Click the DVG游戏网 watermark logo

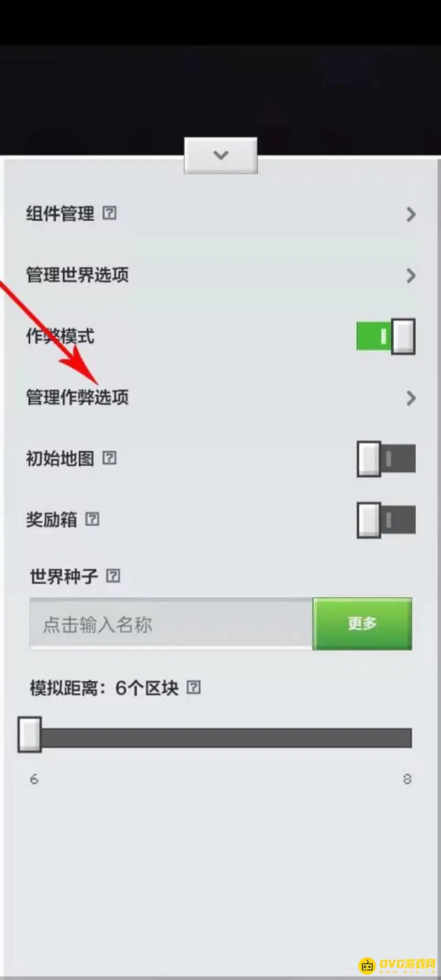[397, 965]
